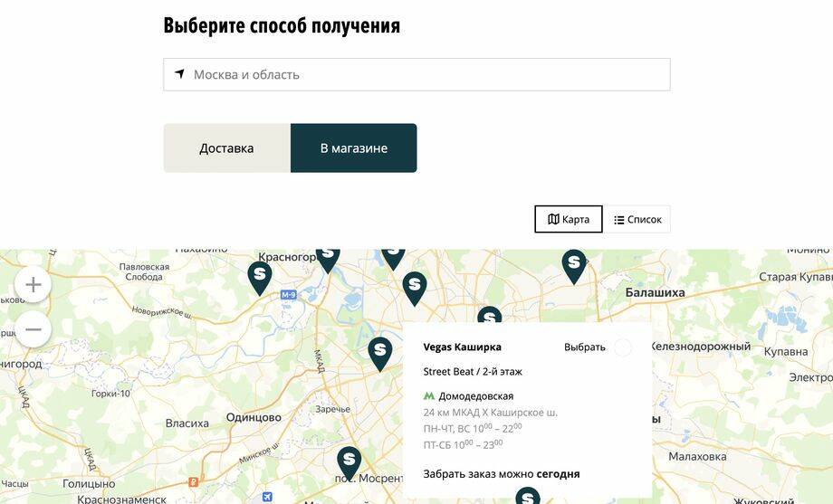
Task: Zoom out the map with minus button
Action: (x=33, y=329)
